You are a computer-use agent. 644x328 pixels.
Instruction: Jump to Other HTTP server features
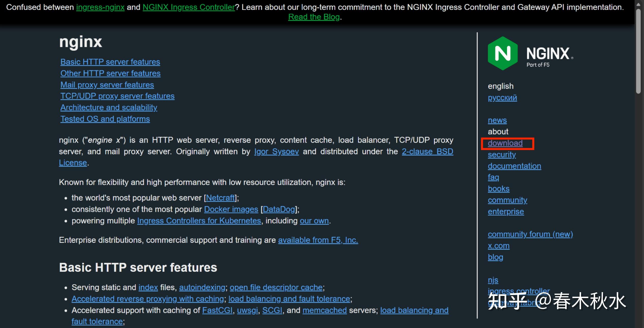point(111,73)
